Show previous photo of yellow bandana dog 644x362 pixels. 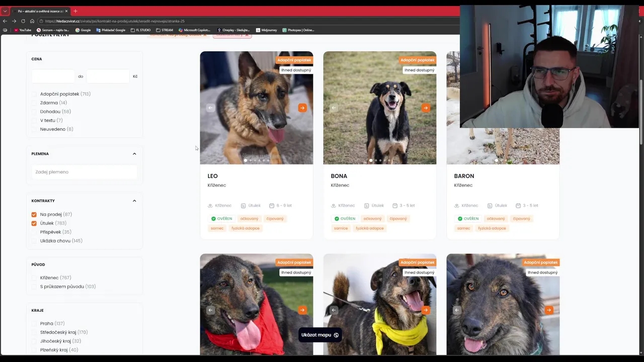point(334,310)
